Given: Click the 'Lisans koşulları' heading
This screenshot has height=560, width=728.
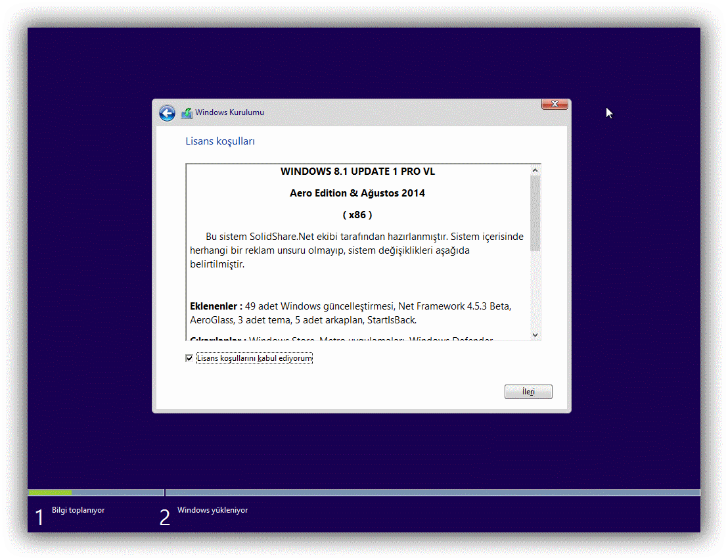Looking at the screenshot, I should pyautogui.click(x=220, y=141).
